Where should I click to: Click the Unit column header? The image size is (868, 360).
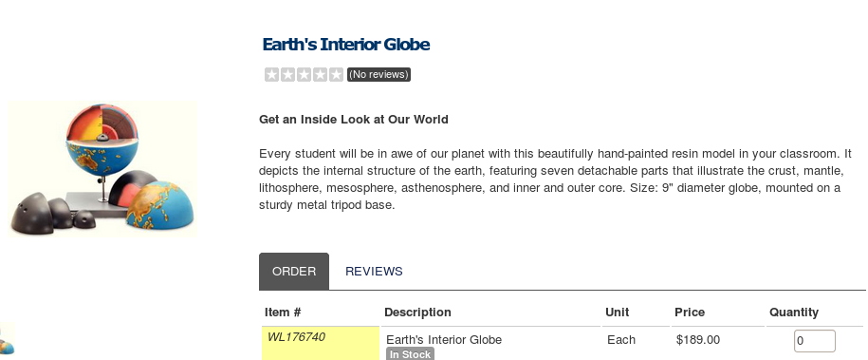tap(618, 313)
